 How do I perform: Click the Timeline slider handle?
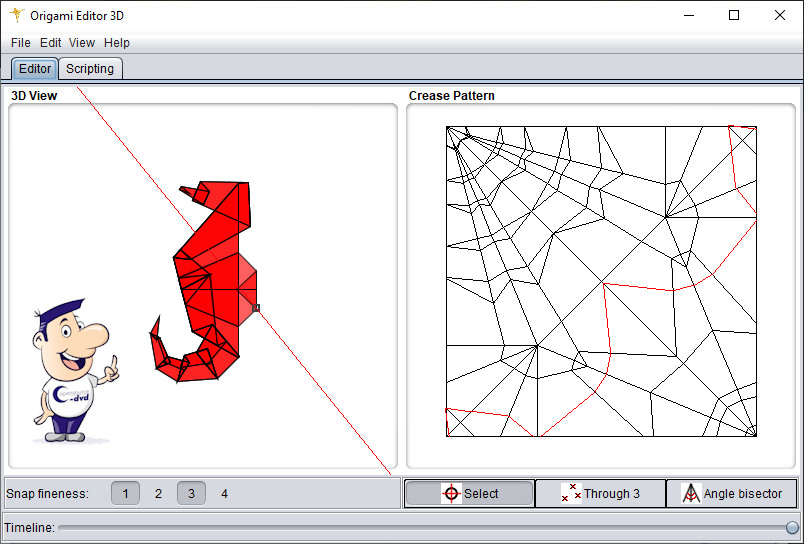point(792,527)
